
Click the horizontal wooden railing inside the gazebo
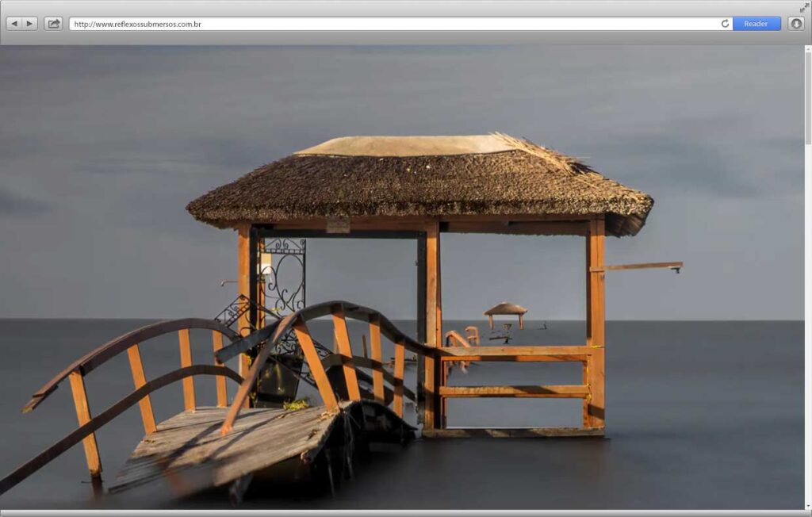(x=514, y=391)
